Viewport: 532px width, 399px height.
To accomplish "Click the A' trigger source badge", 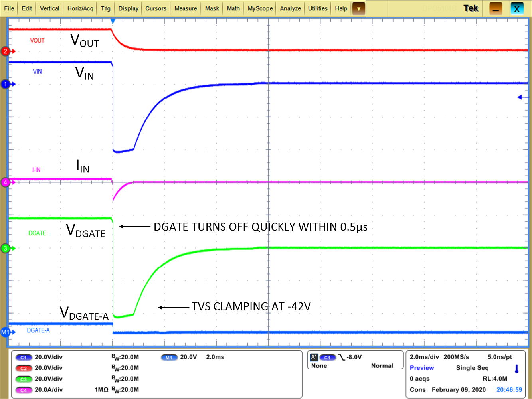I will 315,357.
